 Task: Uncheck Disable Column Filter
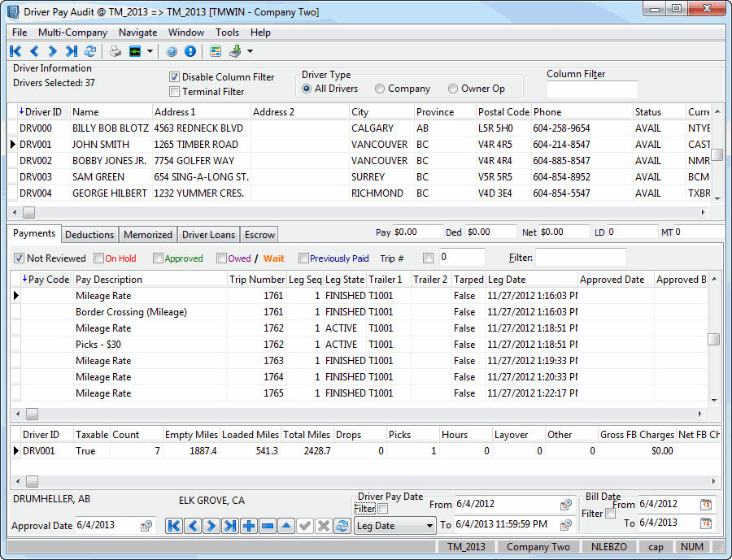click(174, 77)
